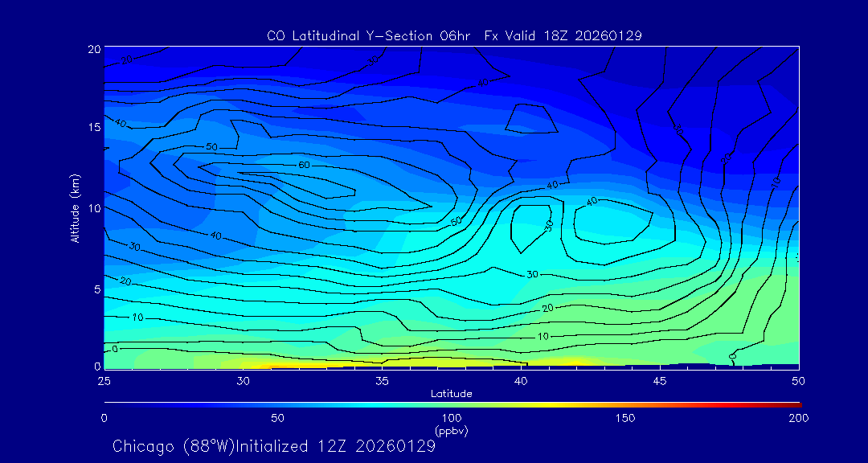This screenshot has width=868, height=463.
Task: Click colorbar scale label "200"
Action: (799, 418)
